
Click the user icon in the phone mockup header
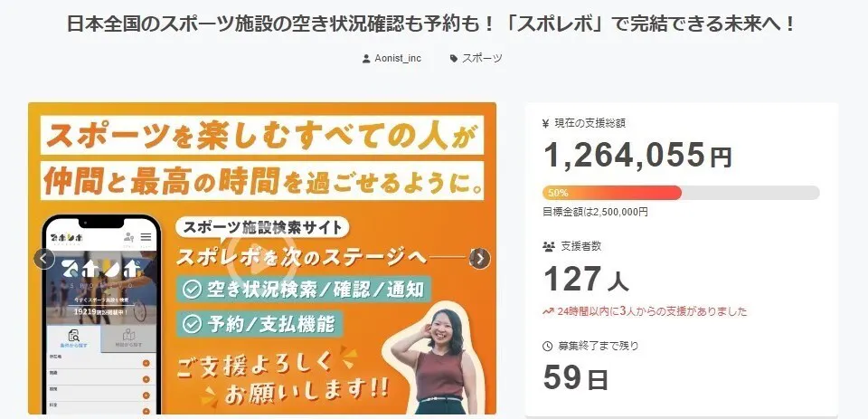tap(129, 238)
